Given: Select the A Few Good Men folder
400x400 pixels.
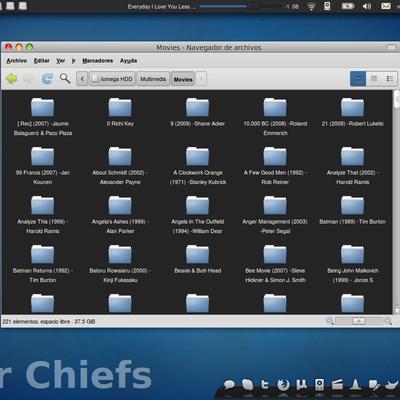Looking at the screenshot, I should pos(275,166).
